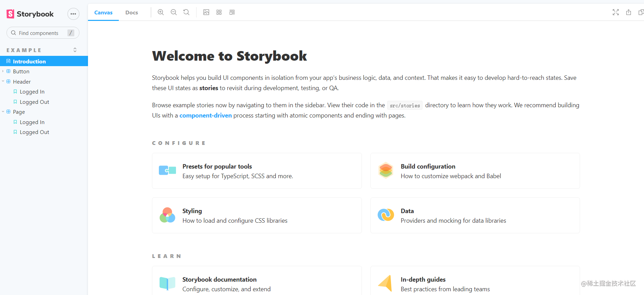Viewport: 644px width, 295px height.
Task: Collapse the EXAMPLE section arrows
Action: coord(75,50)
